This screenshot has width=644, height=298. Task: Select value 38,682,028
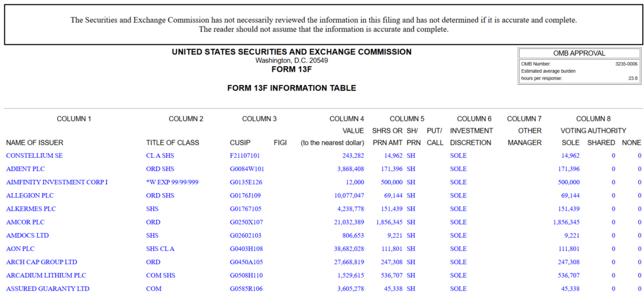click(348, 249)
